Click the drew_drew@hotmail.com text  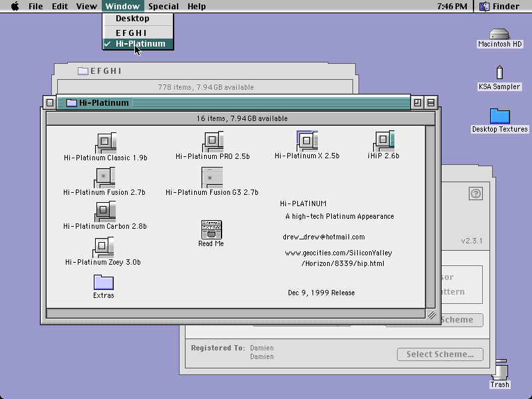click(324, 237)
